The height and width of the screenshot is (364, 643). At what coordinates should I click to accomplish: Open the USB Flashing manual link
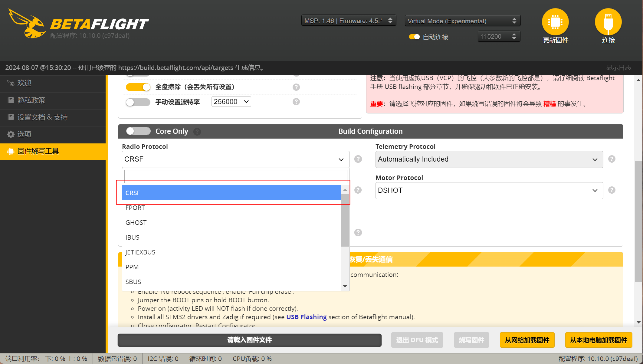point(306,317)
